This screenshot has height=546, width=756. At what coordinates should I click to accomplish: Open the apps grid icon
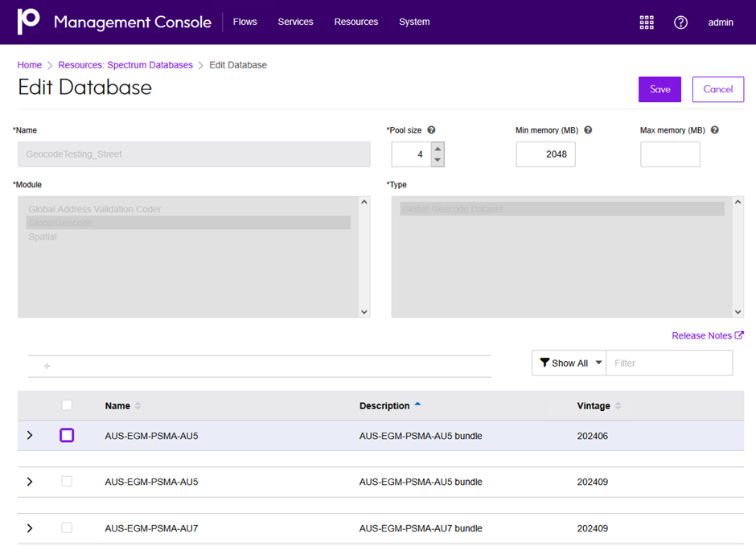click(x=647, y=23)
